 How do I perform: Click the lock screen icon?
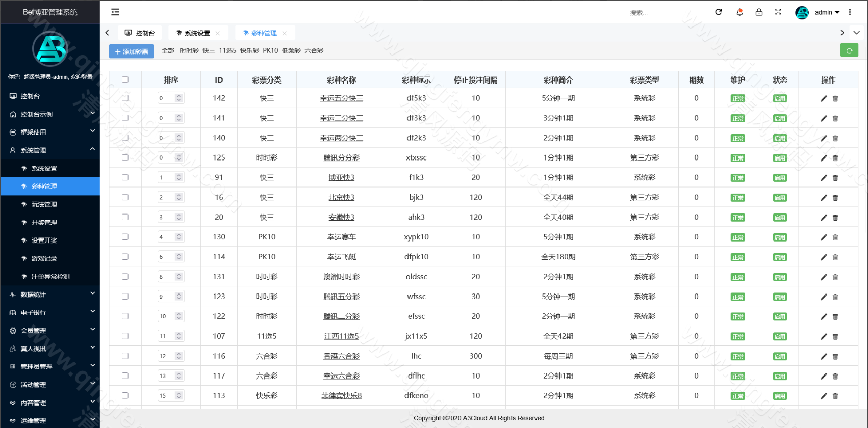click(759, 12)
